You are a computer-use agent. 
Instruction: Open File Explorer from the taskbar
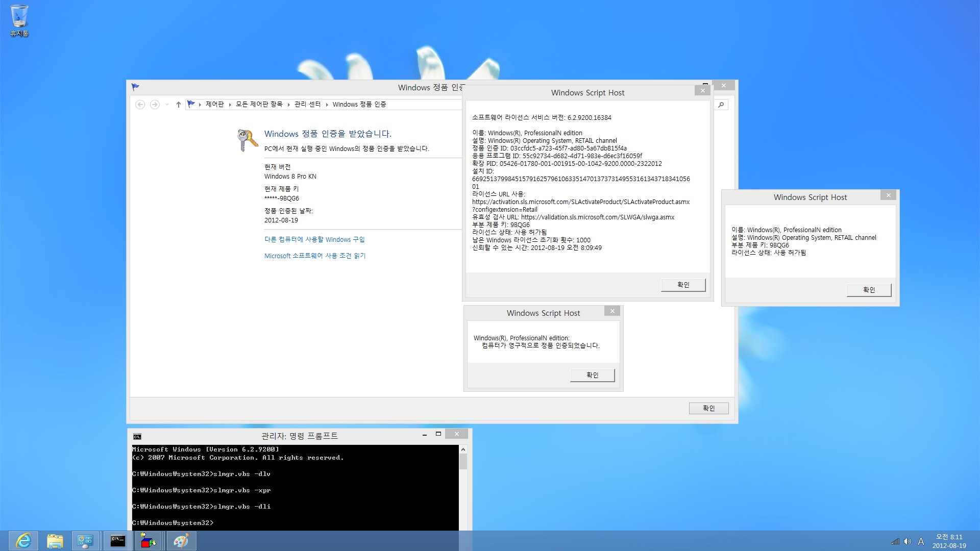[x=55, y=541]
